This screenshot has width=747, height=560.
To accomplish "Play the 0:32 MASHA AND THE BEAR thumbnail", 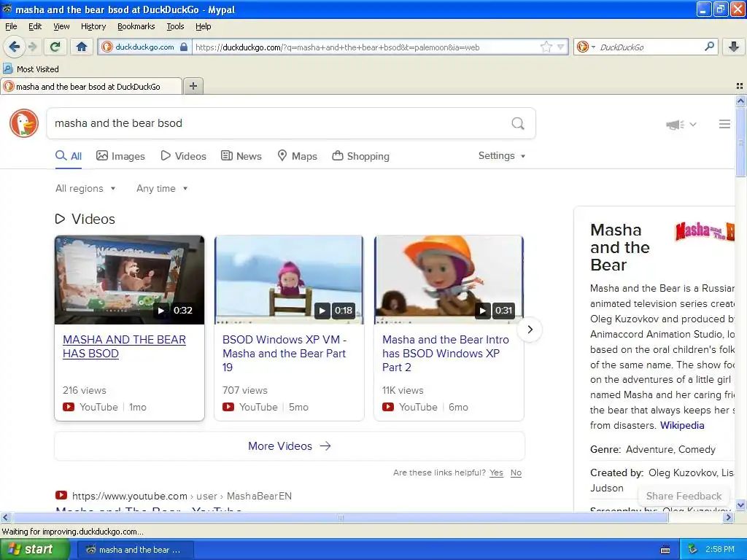I will click(x=130, y=280).
